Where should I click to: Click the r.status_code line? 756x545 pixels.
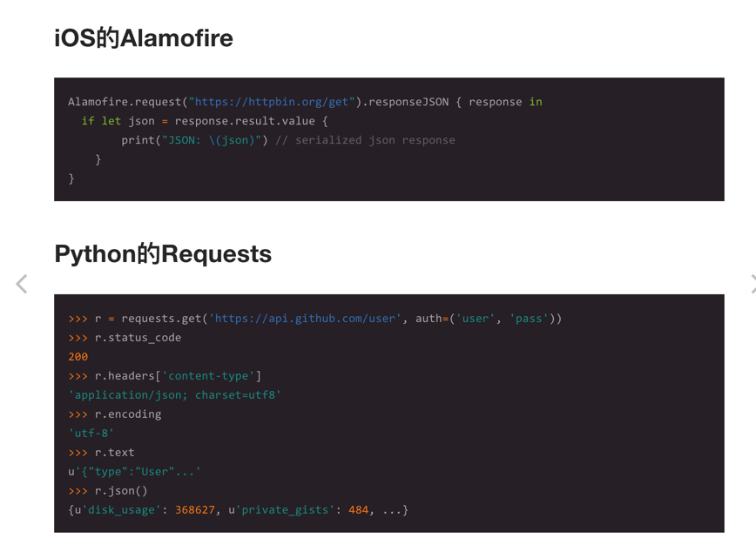point(125,338)
